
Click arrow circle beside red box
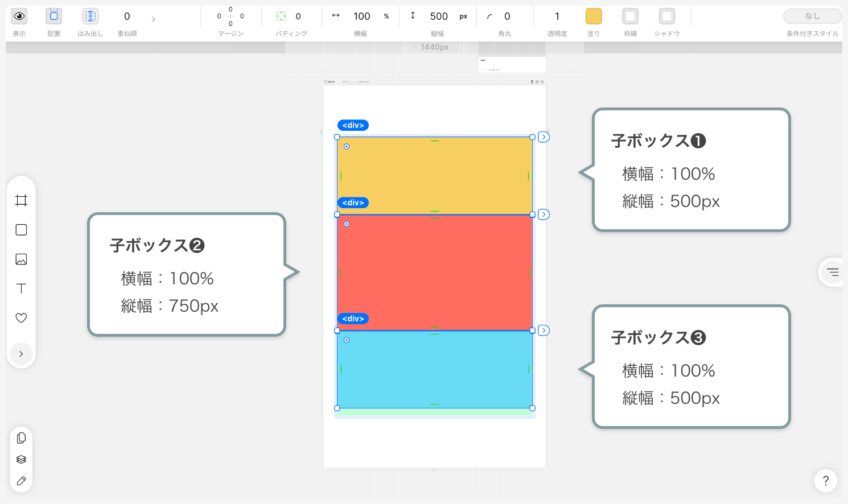pos(544,214)
